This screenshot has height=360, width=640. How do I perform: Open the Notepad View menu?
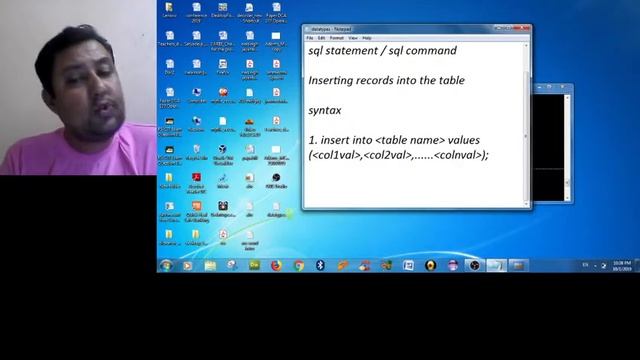pos(353,38)
